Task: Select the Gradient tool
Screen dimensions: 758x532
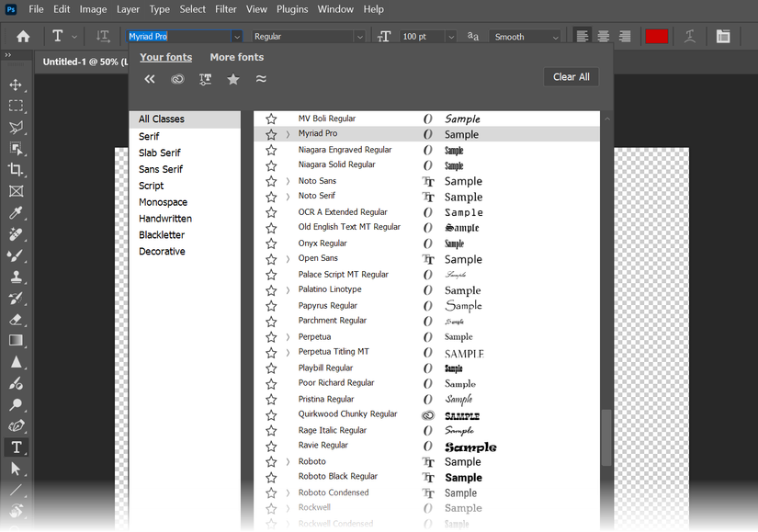Action: 16,341
